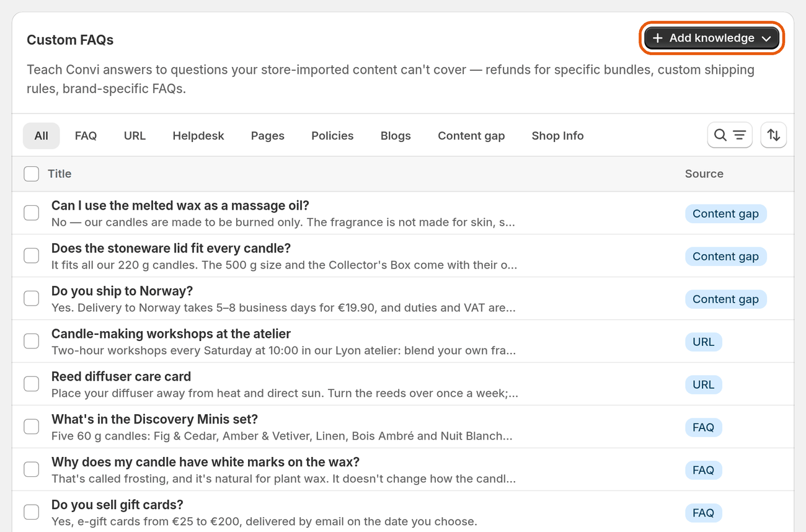View the Policies tab

tap(332, 136)
